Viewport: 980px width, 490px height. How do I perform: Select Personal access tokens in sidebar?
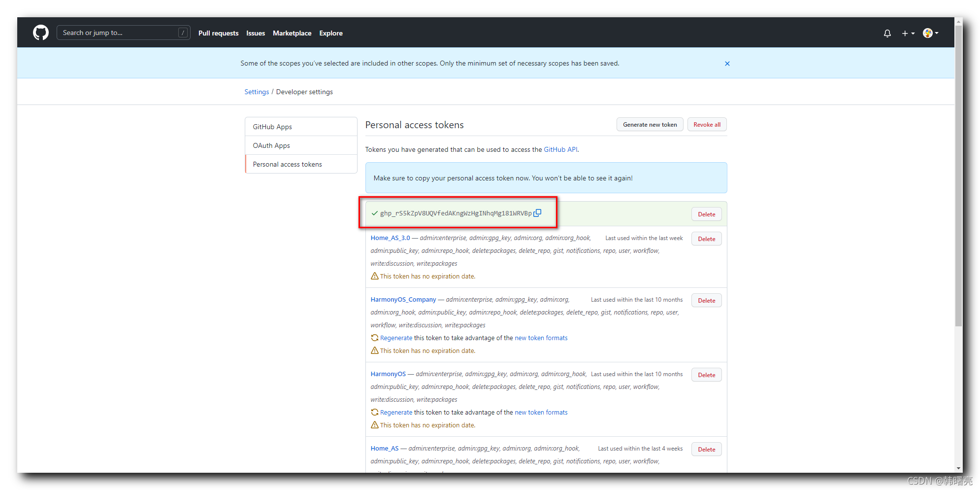(301, 164)
